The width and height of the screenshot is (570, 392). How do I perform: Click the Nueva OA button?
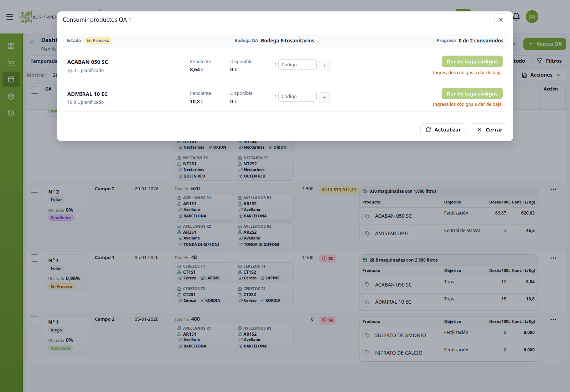click(545, 44)
